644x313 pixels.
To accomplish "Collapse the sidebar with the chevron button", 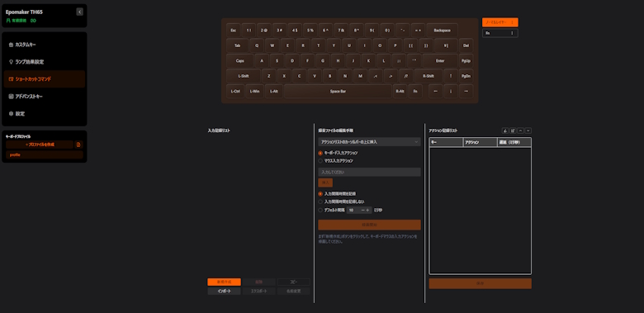I will point(80,12).
